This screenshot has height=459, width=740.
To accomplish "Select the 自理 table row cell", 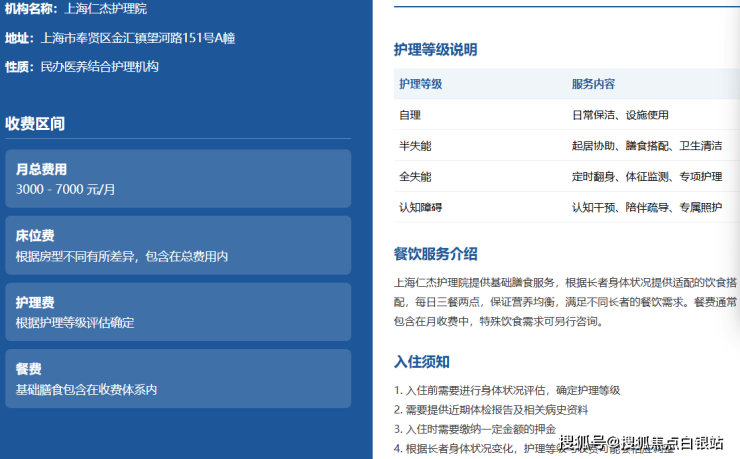I will pyautogui.click(x=410, y=115).
